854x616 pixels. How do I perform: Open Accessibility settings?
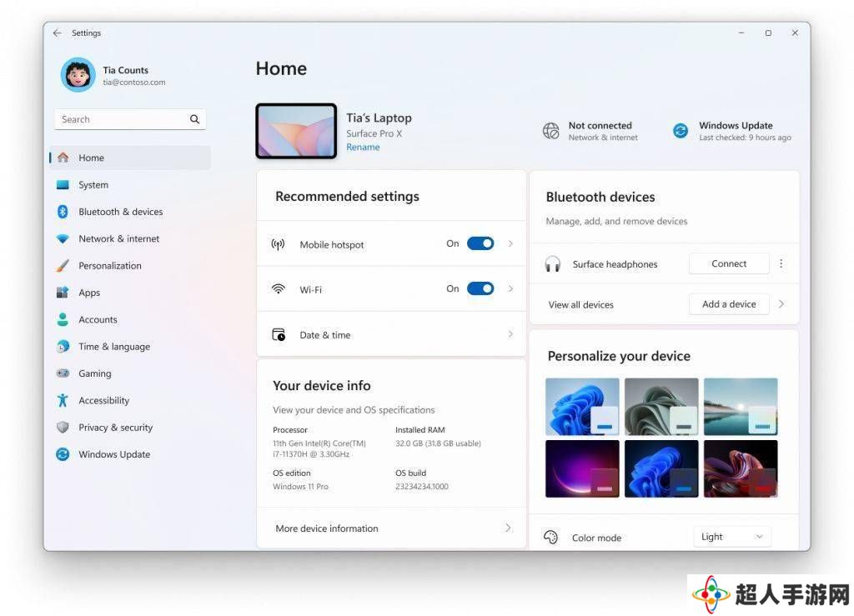(x=130, y=400)
